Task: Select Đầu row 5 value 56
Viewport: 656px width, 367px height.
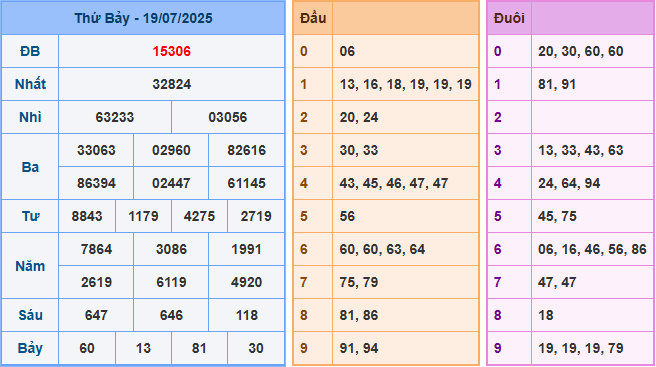Action: coord(347,216)
